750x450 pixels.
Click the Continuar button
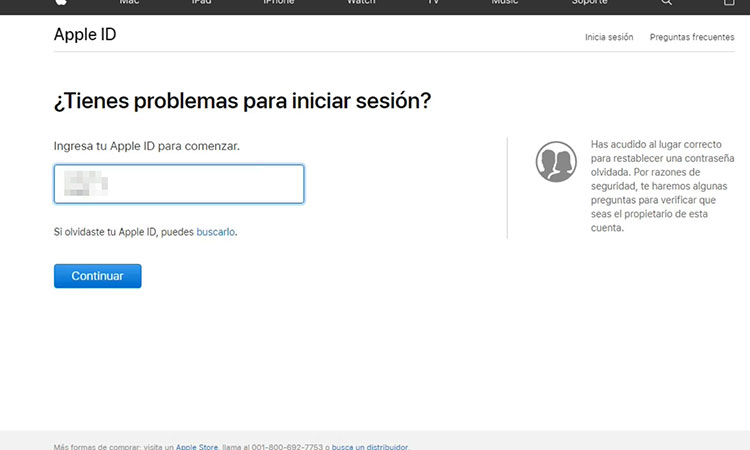click(98, 276)
